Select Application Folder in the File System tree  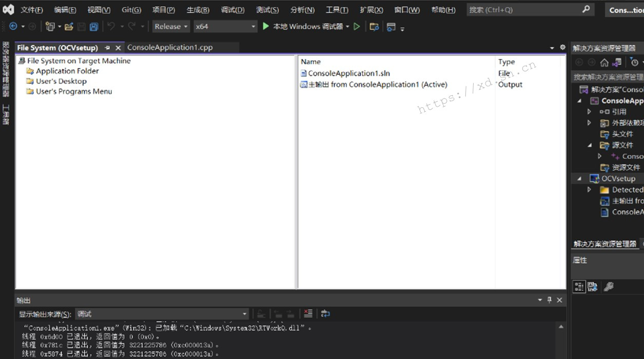coord(67,71)
